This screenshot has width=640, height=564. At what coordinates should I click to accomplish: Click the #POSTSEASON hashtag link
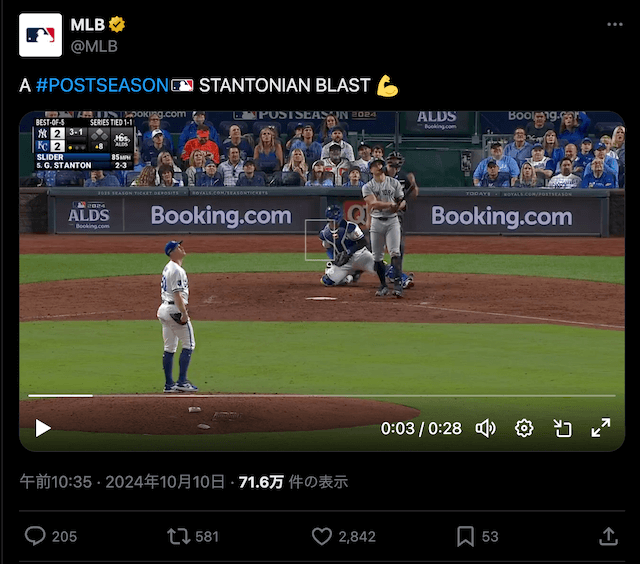click(102, 85)
